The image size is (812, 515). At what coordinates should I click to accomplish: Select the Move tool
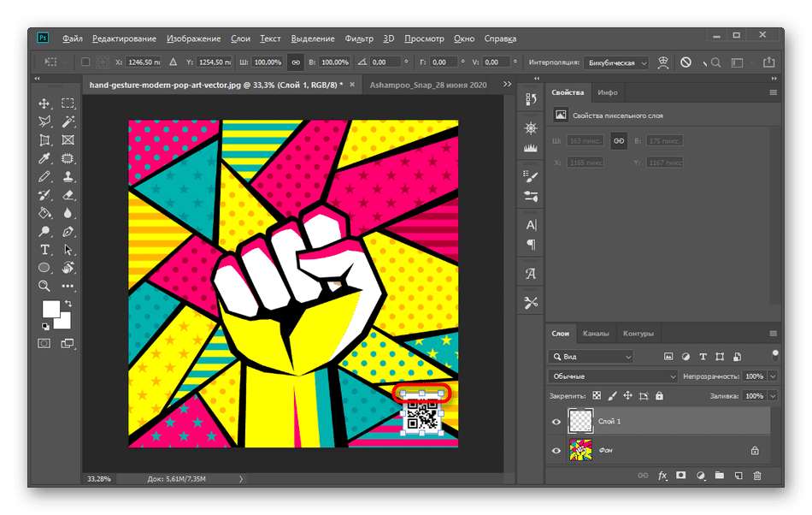pyautogui.click(x=44, y=104)
